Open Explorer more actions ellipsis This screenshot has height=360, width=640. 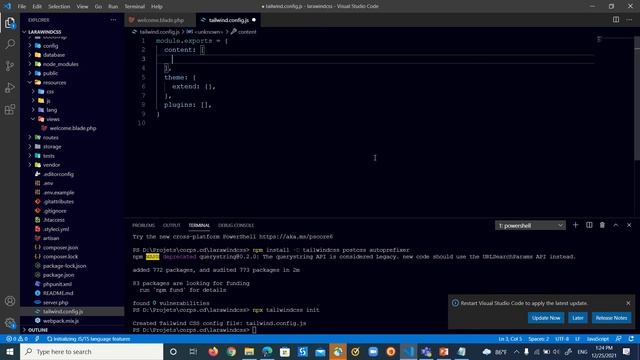(113, 20)
